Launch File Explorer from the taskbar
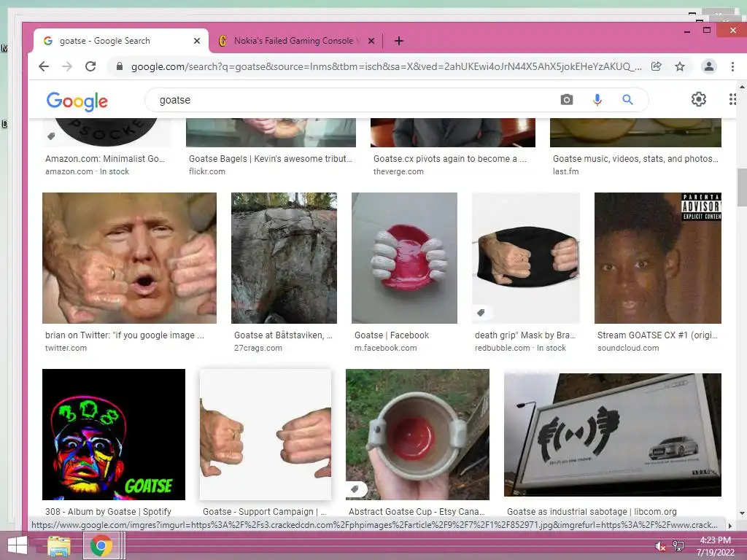Image resolution: width=747 pixels, height=560 pixels. 59,545
